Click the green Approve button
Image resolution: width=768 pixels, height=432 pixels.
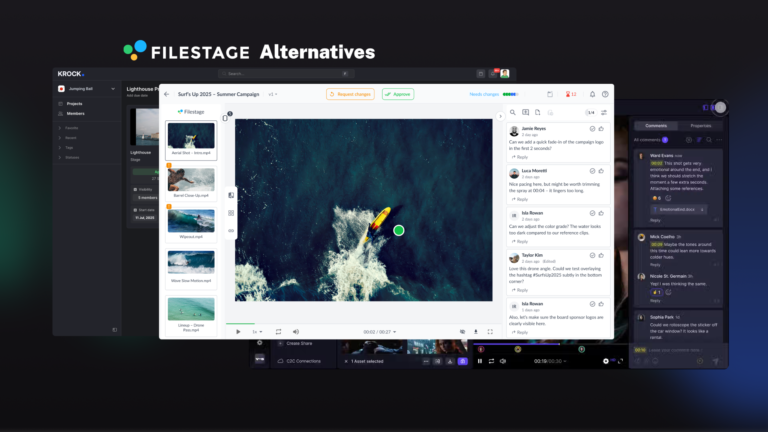click(x=398, y=94)
